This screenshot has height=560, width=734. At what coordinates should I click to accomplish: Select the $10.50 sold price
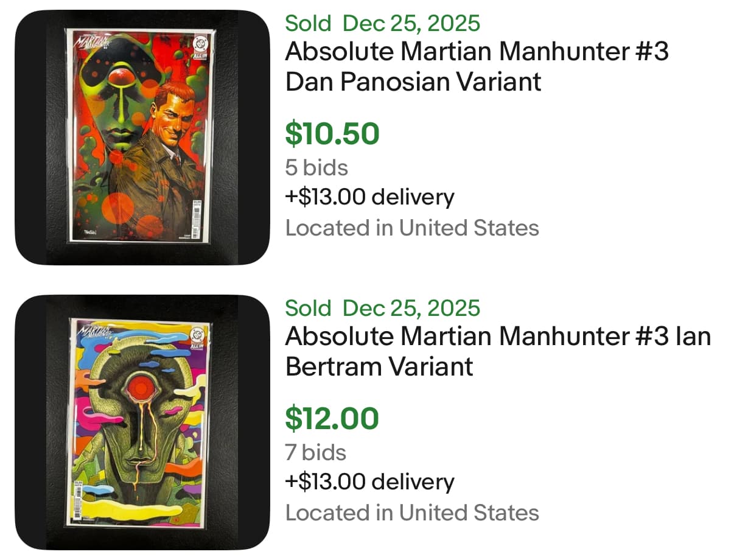tap(332, 134)
